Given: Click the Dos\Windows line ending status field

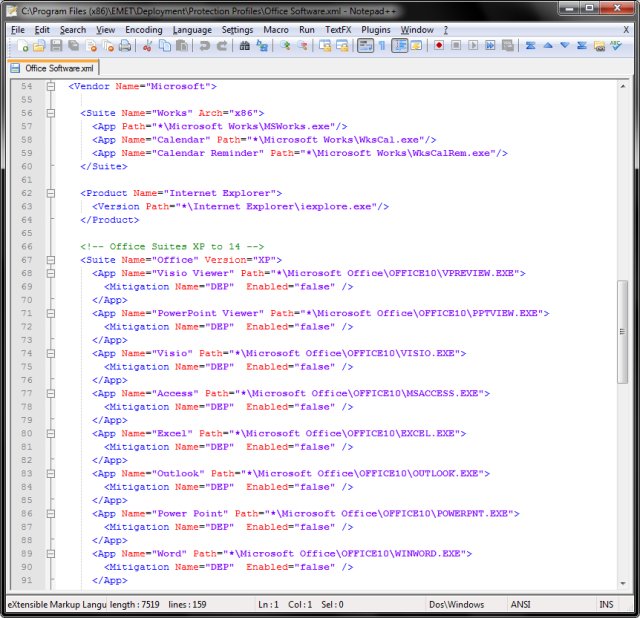Looking at the screenshot, I should click(457, 604).
